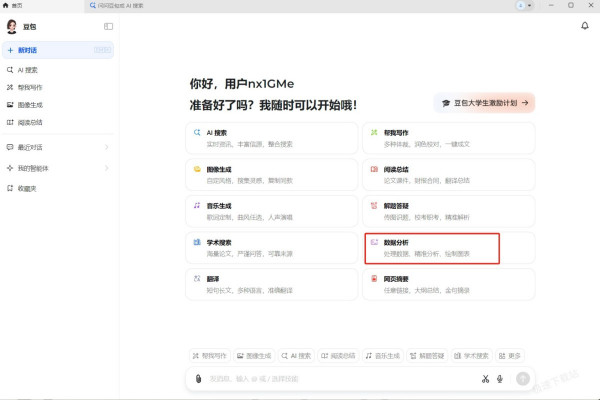Image resolution: width=600 pixels, height=400 pixels.
Task: Start voice input with the microphone icon
Action: [500, 379]
